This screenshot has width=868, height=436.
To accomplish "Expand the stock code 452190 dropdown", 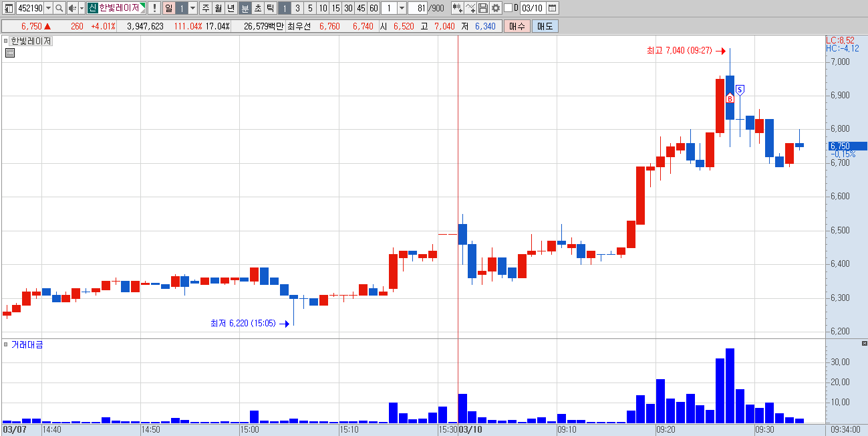I will coord(48,8).
